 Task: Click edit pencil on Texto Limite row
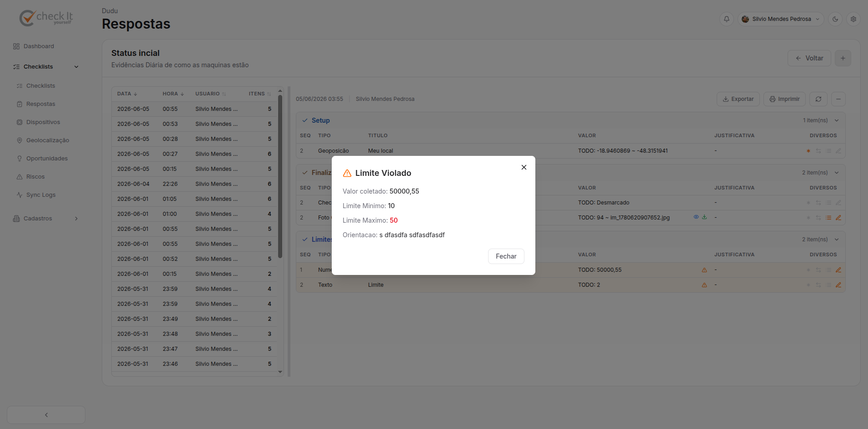tap(838, 285)
